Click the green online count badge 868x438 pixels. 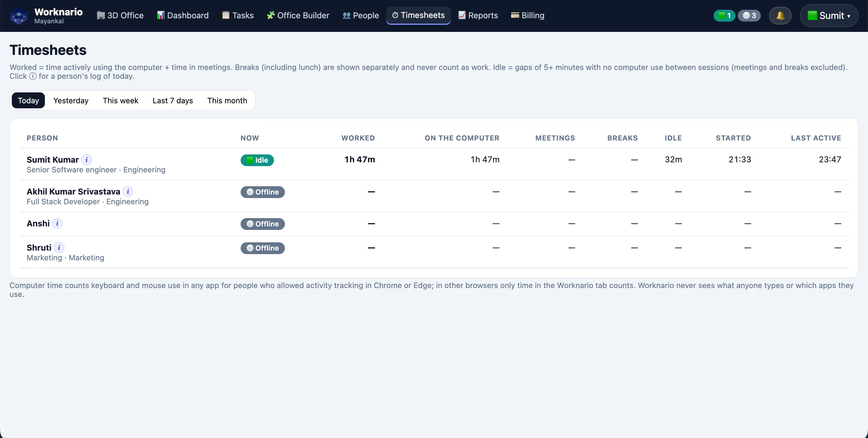point(724,16)
